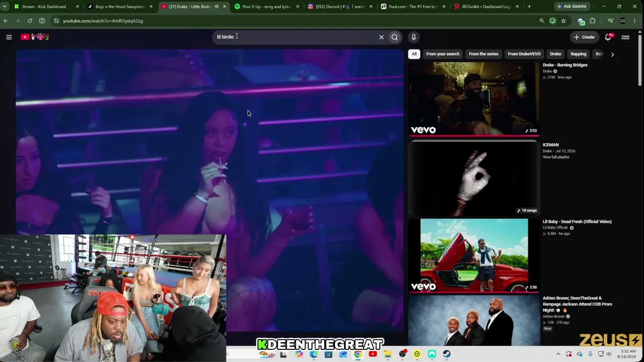Go back to the previous page
644x362 pixels.
click(x=6, y=21)
